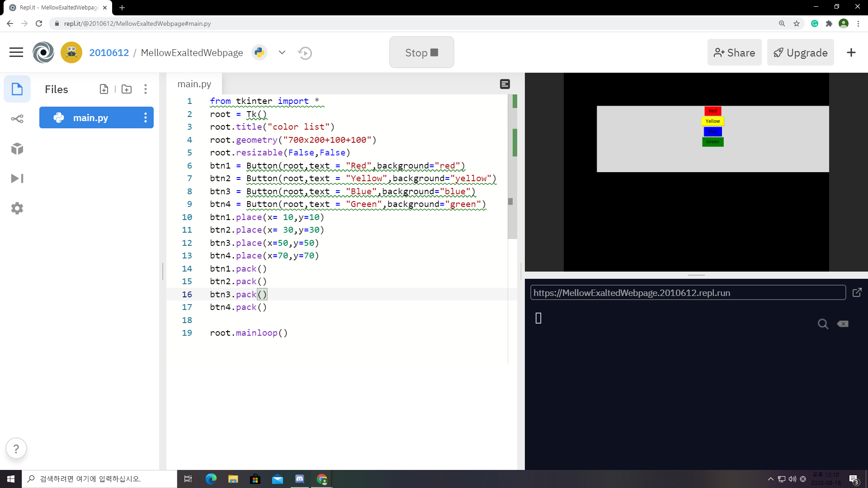Toggle the main hamburger menu
Viewport: 868px width, 488px height.
pyautogui.click(x=16, y=52)
